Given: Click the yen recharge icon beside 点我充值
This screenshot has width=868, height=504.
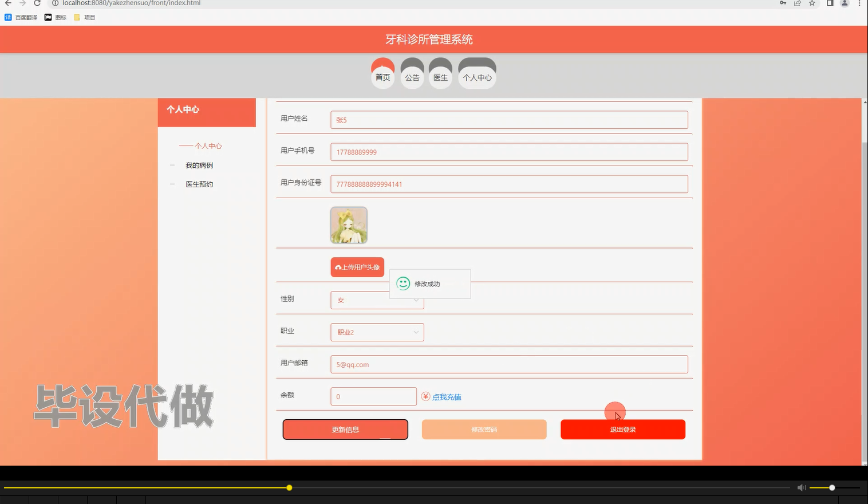Looking at the screenshot, I should coord(425,396).
